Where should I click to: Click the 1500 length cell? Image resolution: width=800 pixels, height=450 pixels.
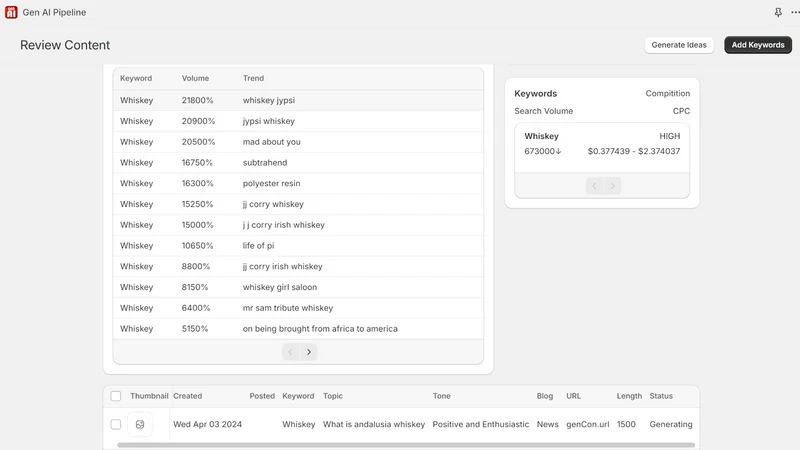click(626, 424)
